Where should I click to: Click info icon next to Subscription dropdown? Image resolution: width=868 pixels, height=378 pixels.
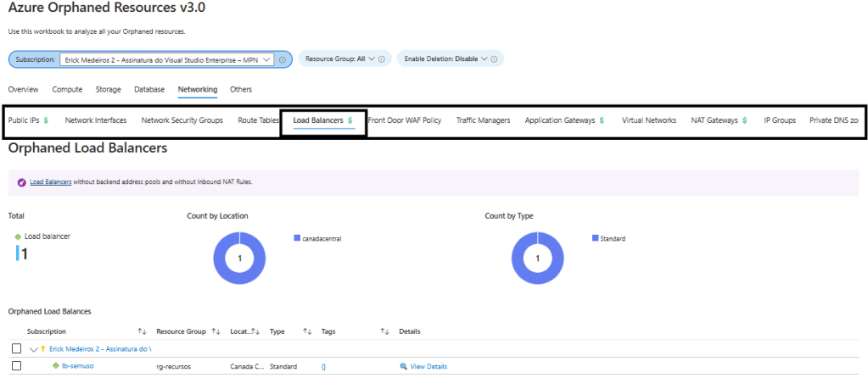(x=283, y=59)
